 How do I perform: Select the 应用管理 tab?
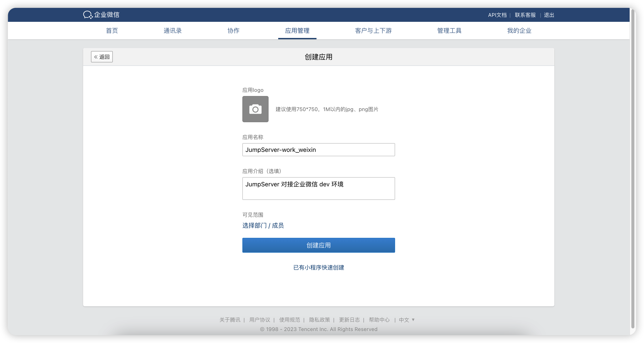[297, 31]
